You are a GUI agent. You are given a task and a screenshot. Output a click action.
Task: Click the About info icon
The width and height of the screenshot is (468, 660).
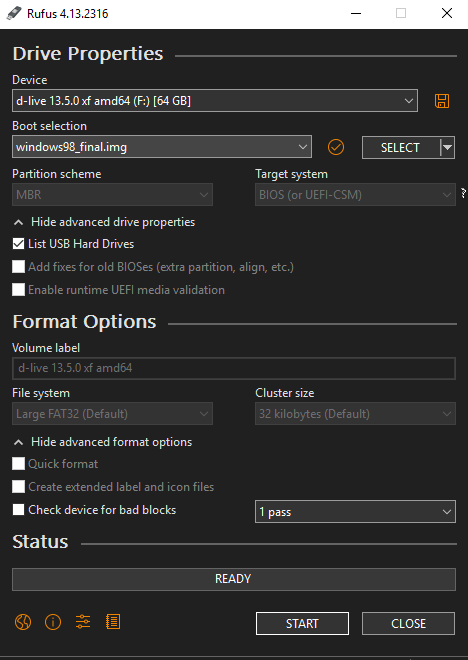(x=53, y=622)
